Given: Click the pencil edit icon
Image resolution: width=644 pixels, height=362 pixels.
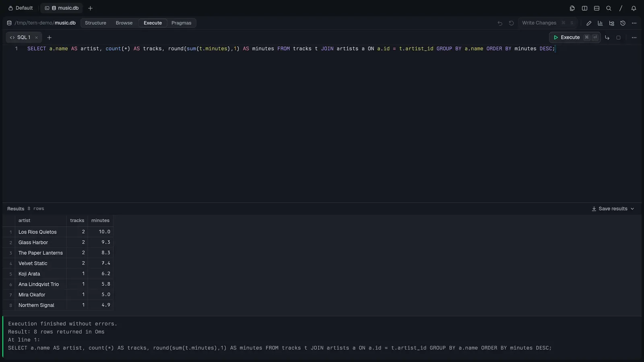Looking at the screenshot, I should pos(589,23).
